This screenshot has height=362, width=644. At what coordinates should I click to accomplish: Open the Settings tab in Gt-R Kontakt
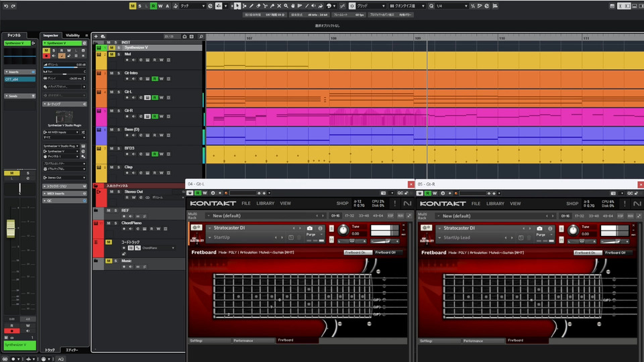point(439,341)
